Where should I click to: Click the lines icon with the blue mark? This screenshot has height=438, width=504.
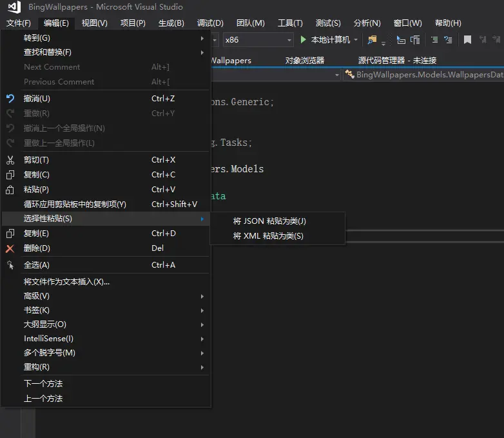pos(448,39)
